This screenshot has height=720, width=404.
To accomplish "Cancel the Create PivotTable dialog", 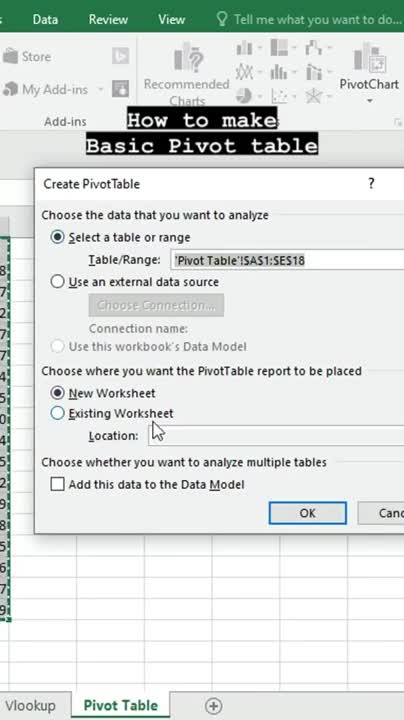I will tap(381, 513).
